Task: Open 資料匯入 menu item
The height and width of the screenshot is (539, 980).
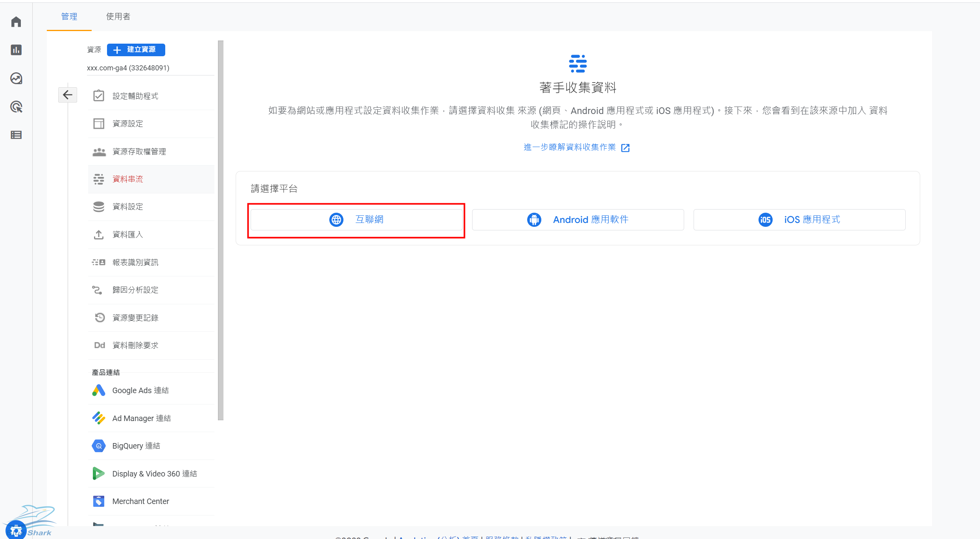Action: tap(151, 234)
